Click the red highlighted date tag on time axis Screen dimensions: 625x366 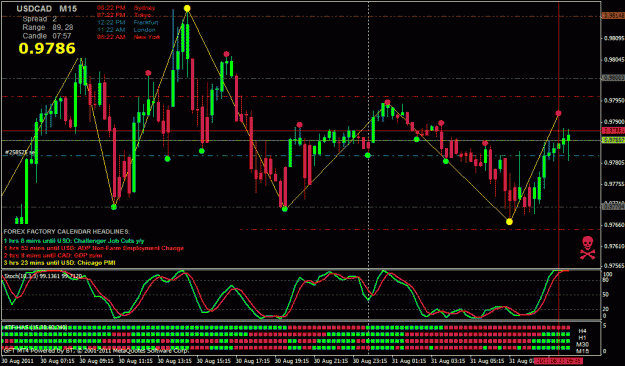pos(558,361)
